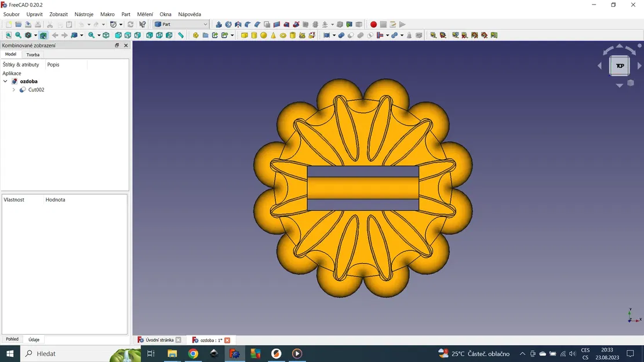This screenshot has height=362, width=644.
Task: Select the Sphere primitive tool
Action: (263, 35)
